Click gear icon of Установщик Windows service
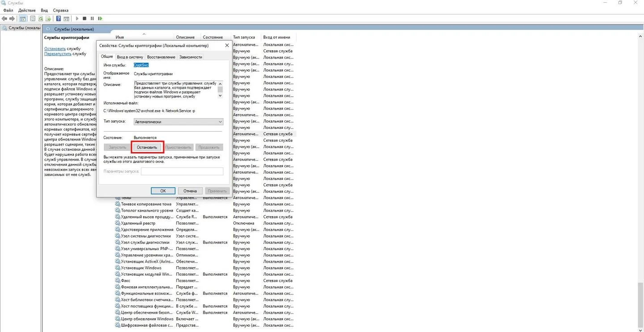Image resolution: width=644 pixels, height=332 pixels. click(x=118, y=268)
